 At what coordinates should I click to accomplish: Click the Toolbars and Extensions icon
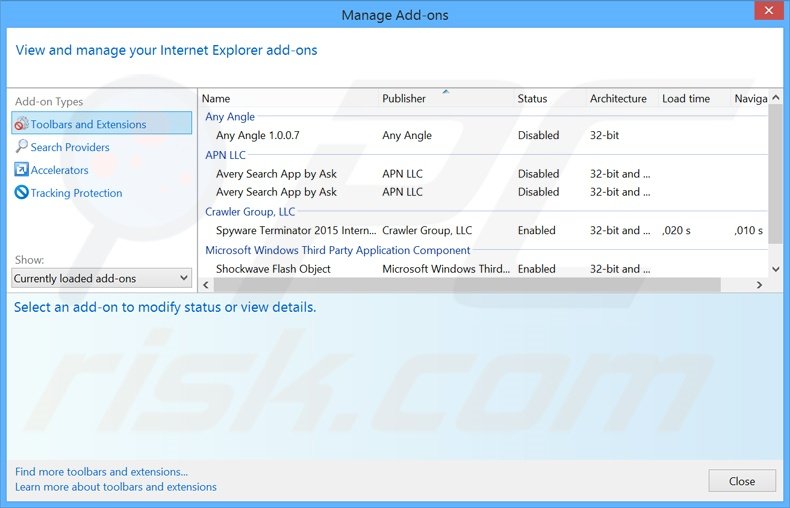tap(21, 123)
